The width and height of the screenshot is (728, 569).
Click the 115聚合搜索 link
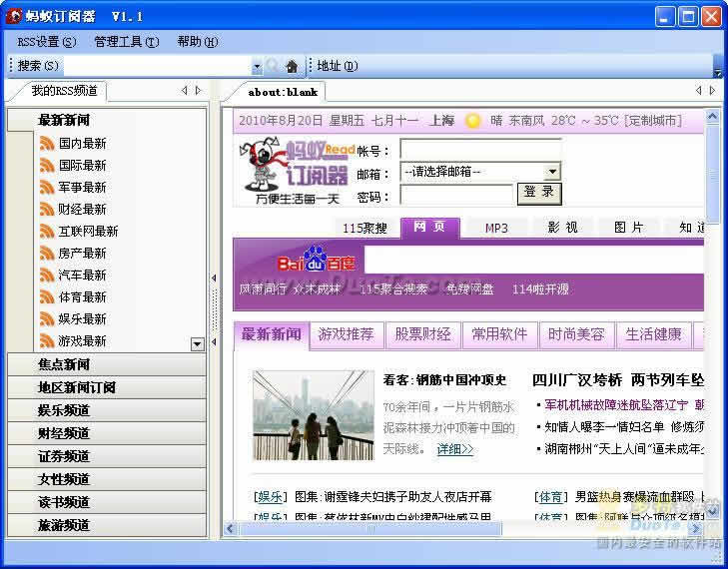393,289
